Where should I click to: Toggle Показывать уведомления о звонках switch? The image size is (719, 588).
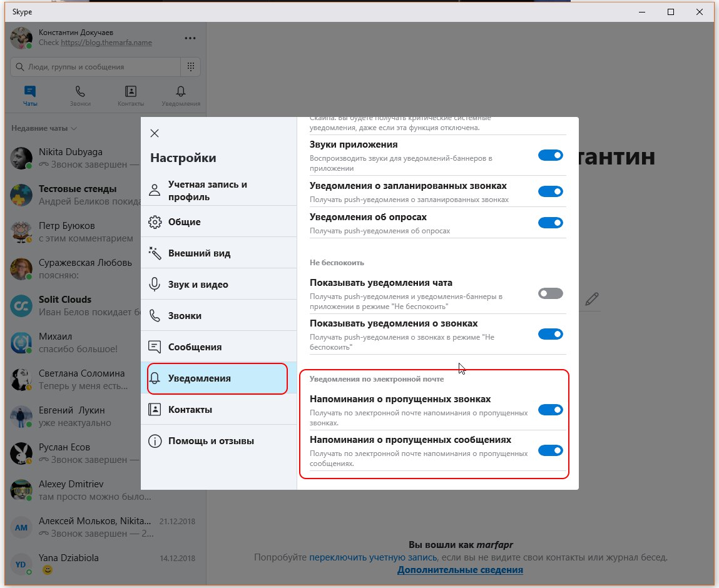(x=550, y=334)
